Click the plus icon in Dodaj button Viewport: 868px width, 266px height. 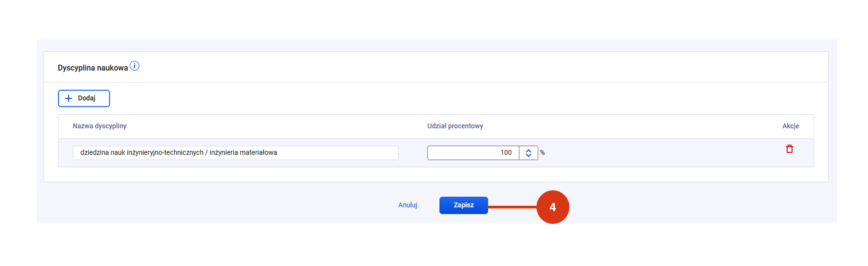pos(69,98)
